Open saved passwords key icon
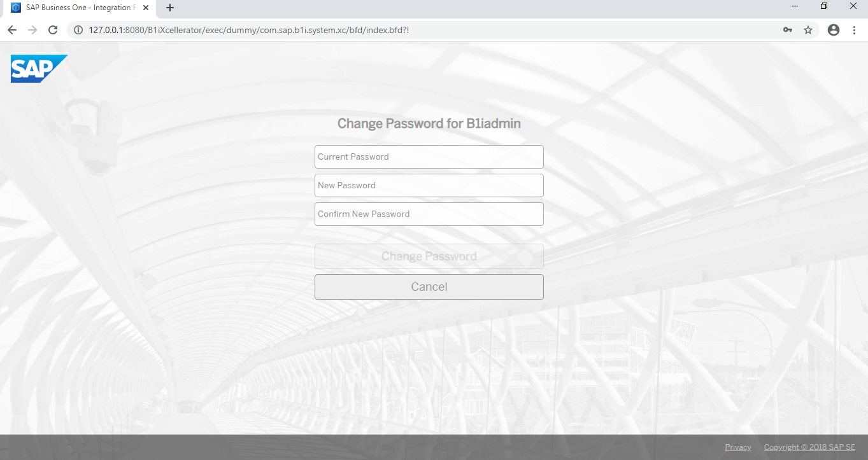This screenshot has width=868, height=460. click(788, 30)
